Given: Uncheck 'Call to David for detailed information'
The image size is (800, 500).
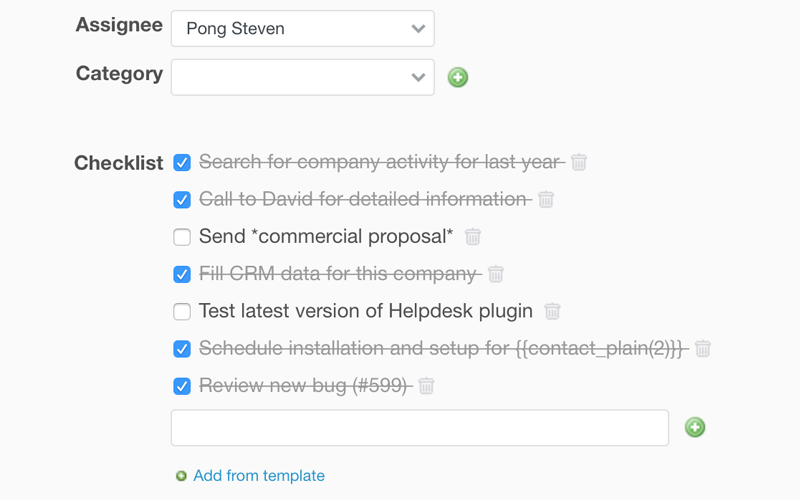Looking at the screenshot, I should point(182,200).
